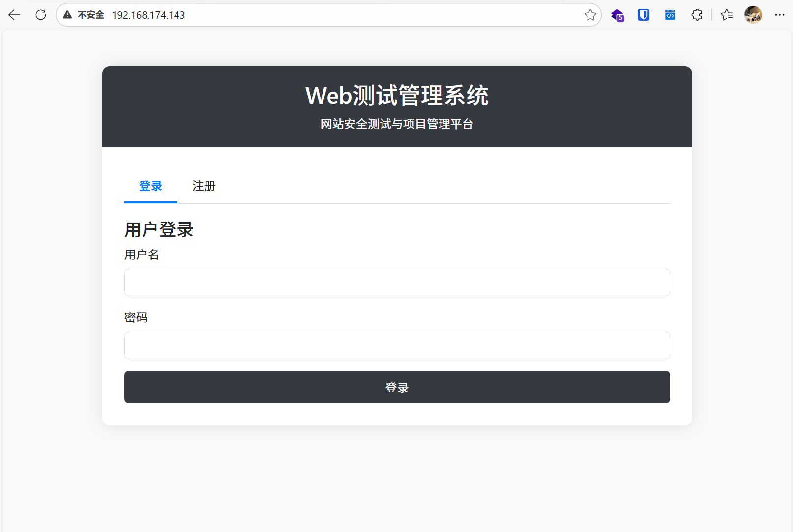The image size is (793, 532).
Task: Click the browser back arrow
Action: tap(14, 15)
